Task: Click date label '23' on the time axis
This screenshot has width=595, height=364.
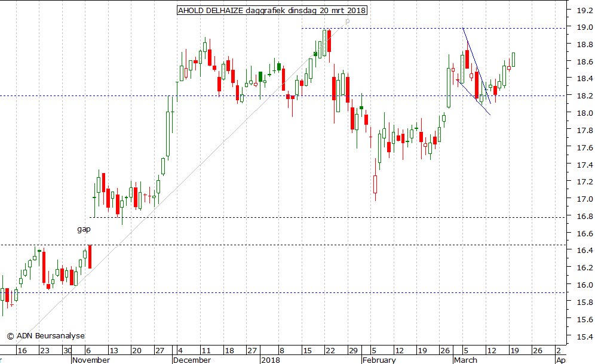Action: point(45,351)
